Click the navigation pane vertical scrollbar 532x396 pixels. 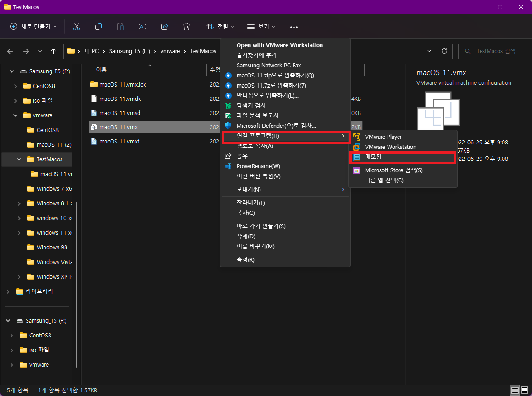coord(76,284)
